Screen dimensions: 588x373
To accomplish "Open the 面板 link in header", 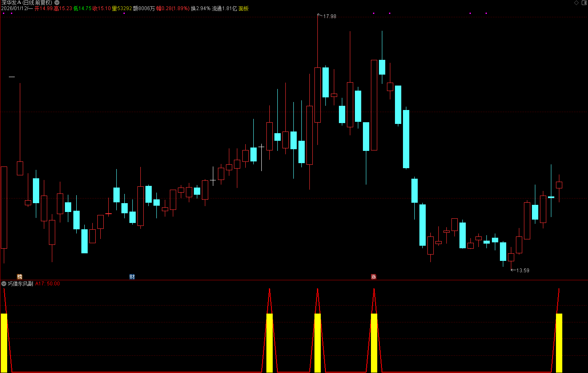I will click(244, 8).
